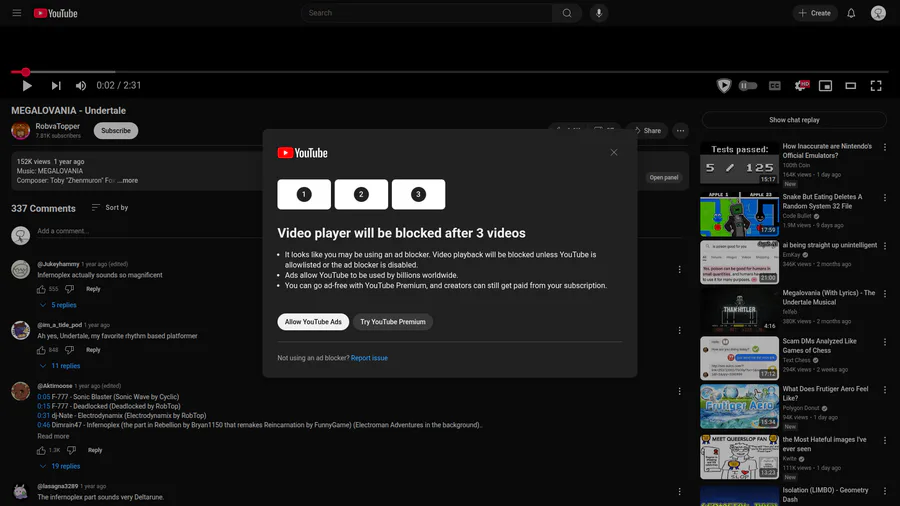Click Try YouTube Premium button
Image resolution: width=900 pixels, height=506 pixels.
pos(393,322)
